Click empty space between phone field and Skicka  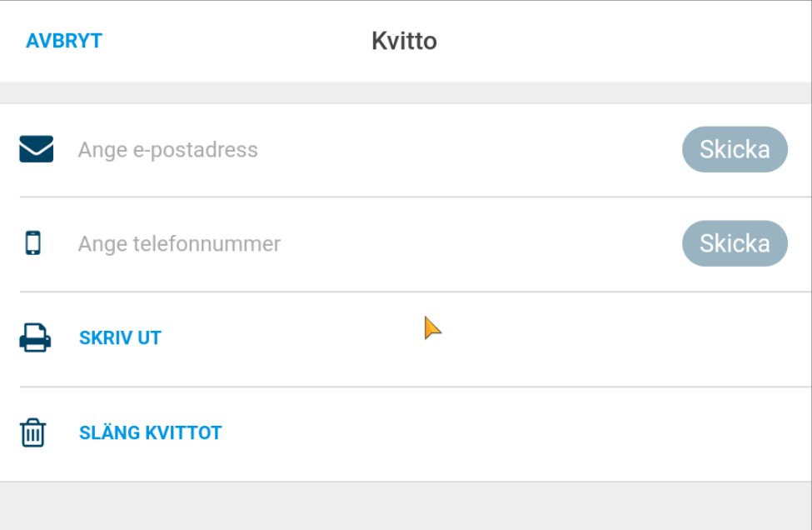coord(481,243)
